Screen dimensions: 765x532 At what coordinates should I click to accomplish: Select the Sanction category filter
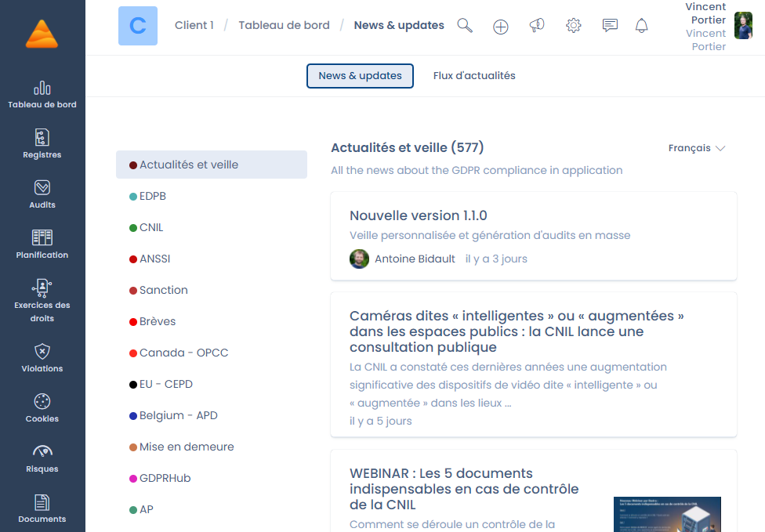pyautogui.click(x=163, y=290)
